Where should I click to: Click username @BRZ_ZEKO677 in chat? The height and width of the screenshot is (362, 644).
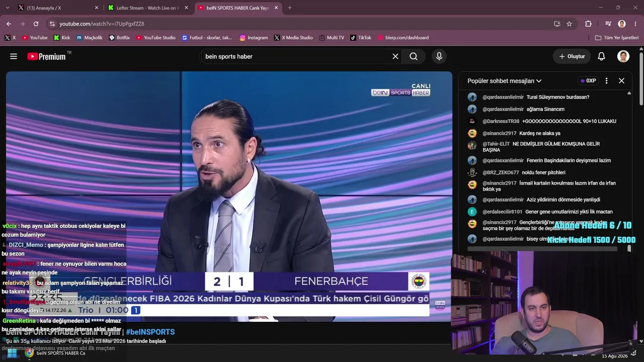[501, 172]
